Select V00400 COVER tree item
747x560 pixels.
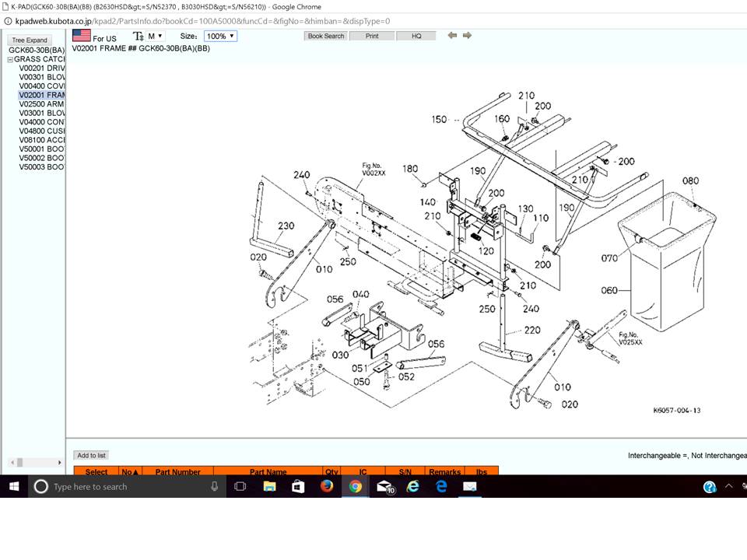[x=42, y=86]
